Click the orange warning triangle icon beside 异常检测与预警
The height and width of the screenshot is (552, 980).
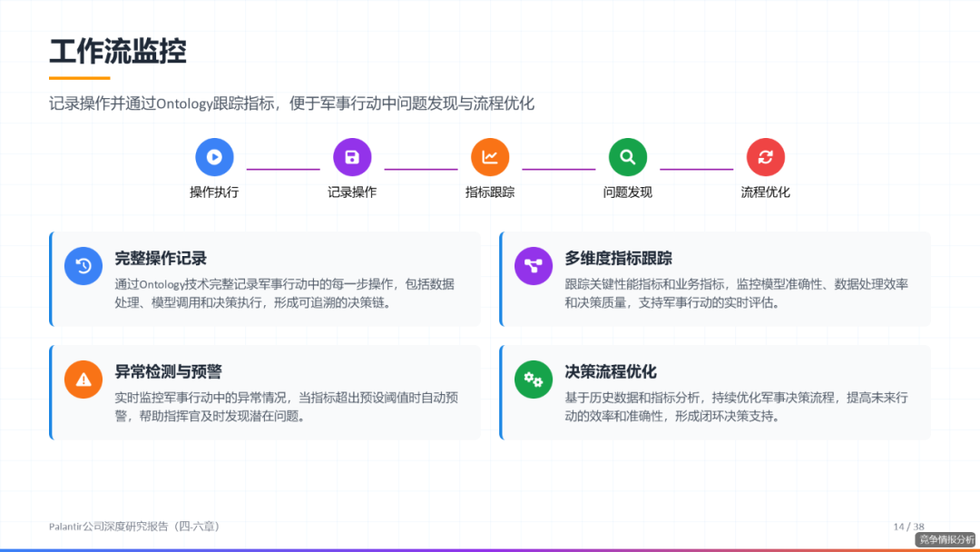tap(83, 379)
